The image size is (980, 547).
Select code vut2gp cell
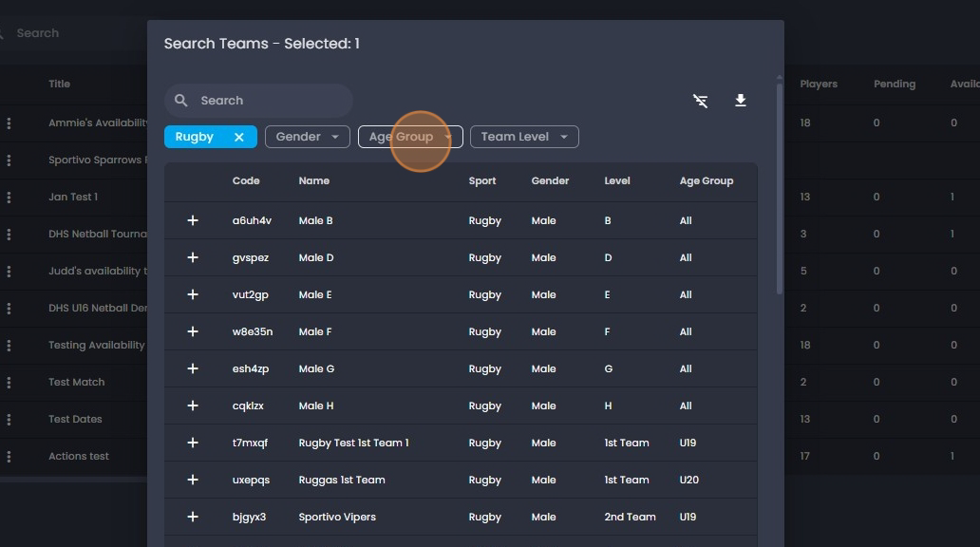250,294
